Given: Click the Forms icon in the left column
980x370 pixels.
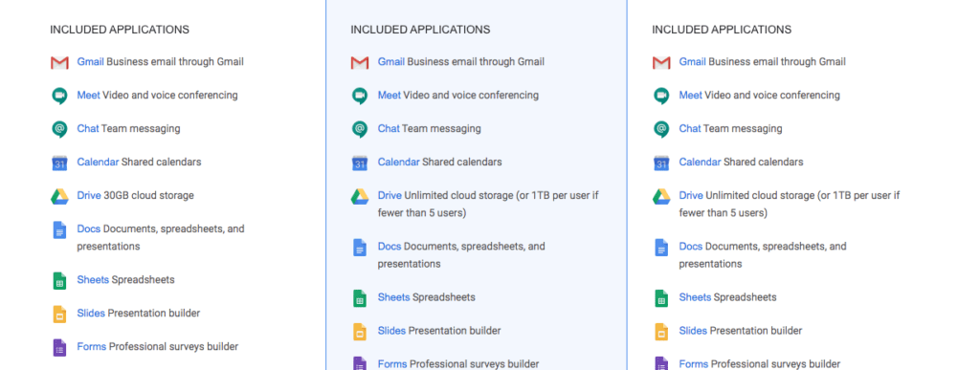Looking at the screenshot, I should point(59,348).
